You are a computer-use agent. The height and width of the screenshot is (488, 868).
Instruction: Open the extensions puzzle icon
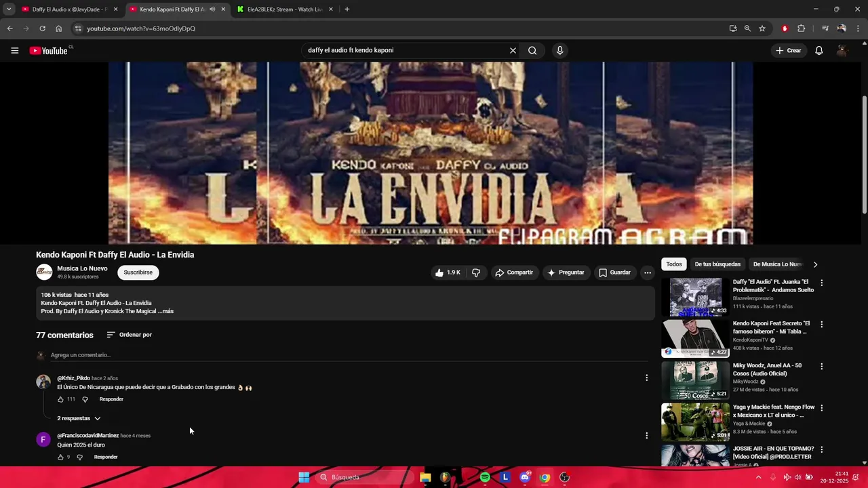point(801,28)
